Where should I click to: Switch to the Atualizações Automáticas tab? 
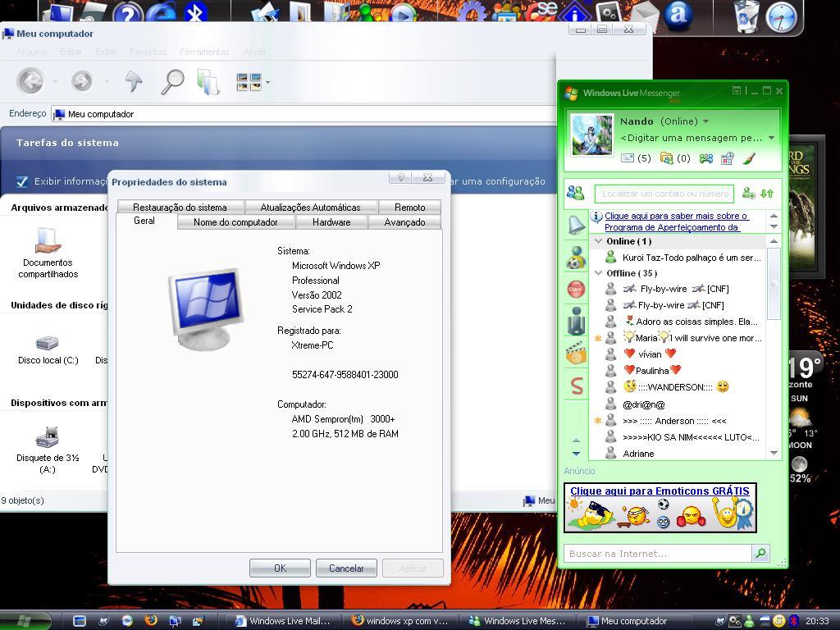point(310,208)
